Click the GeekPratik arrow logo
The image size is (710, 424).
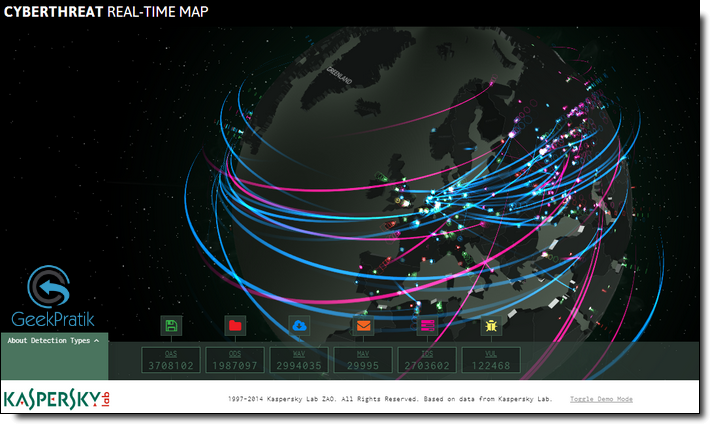pyautogui.click(x=49, y=287)
